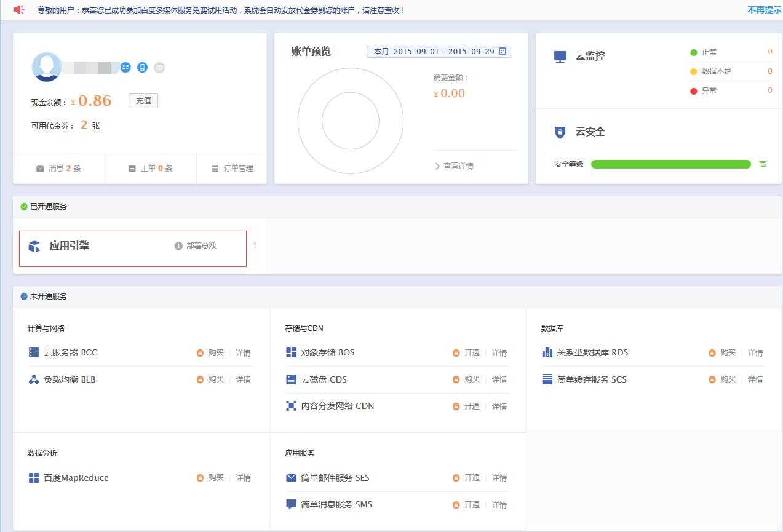783x532 pixels.
Task: Click 购买 for 关系型数据库 RDS
Action: (728, 353)
